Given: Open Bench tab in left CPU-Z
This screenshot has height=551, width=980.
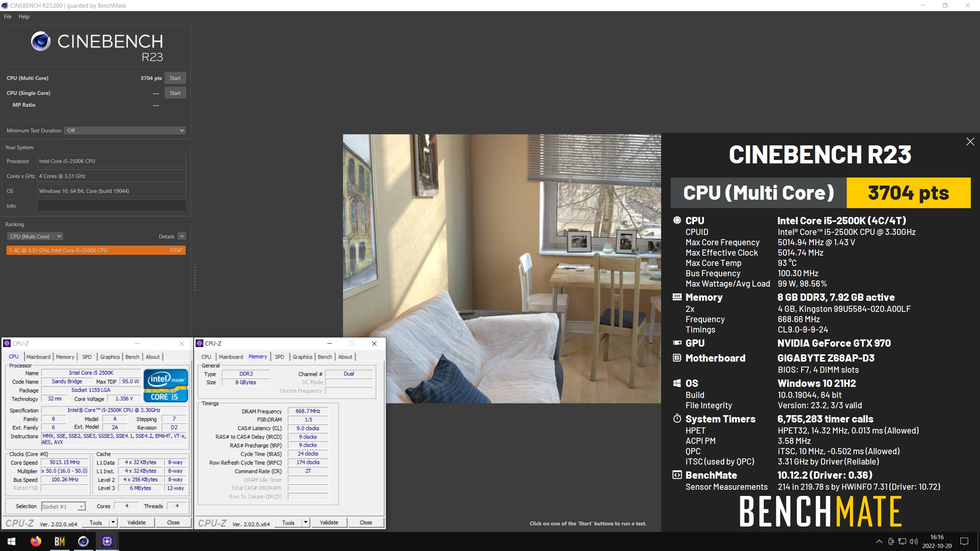Looking at the screenshot, I should [132, 357].
